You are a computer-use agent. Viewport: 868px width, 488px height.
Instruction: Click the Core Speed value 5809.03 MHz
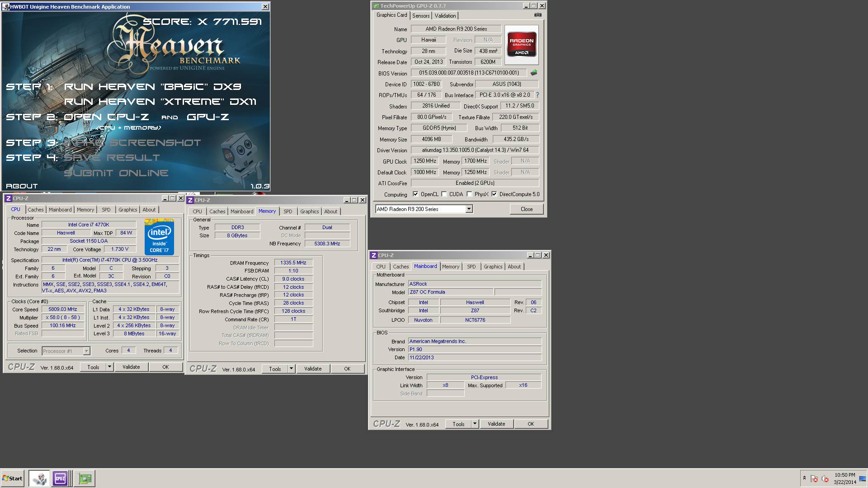tap(63, 310)
